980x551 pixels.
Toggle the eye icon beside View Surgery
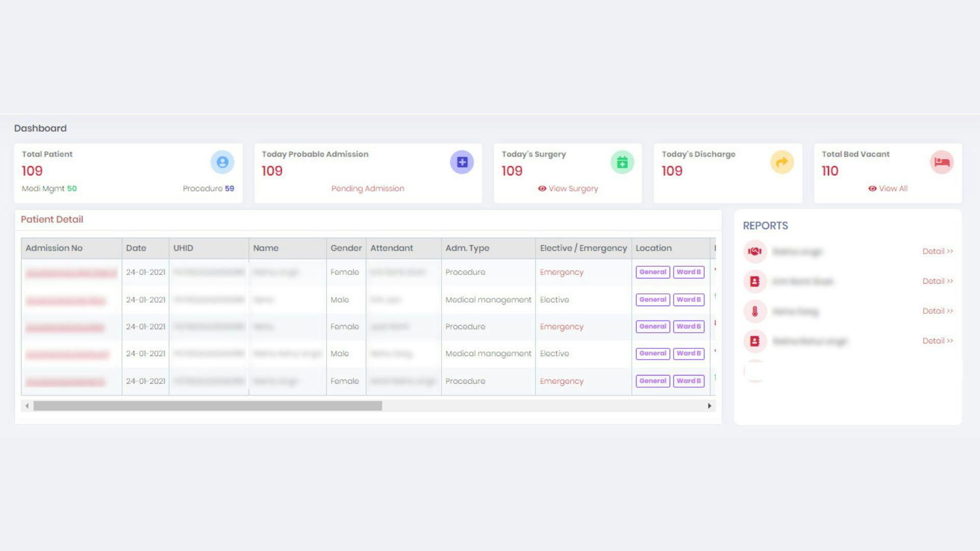[542, 189]
